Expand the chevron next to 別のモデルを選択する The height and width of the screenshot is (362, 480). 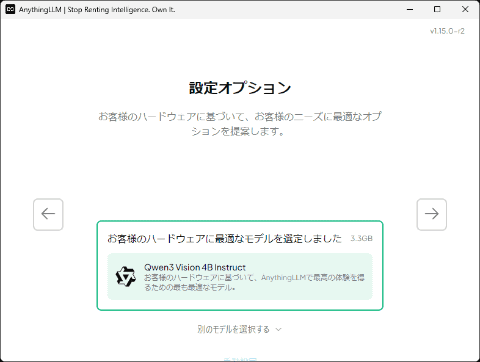[x=279, y=329]
